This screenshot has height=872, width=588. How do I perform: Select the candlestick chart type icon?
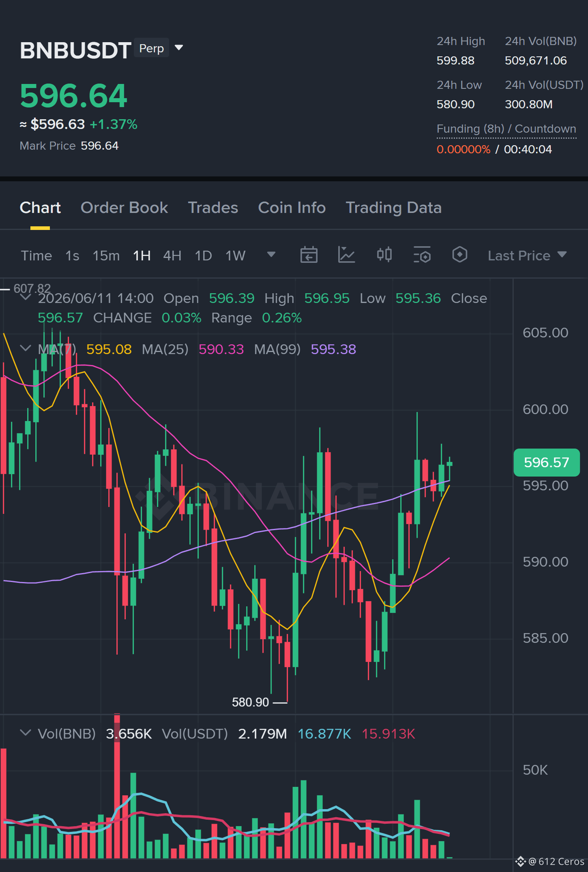click(384, 255)
